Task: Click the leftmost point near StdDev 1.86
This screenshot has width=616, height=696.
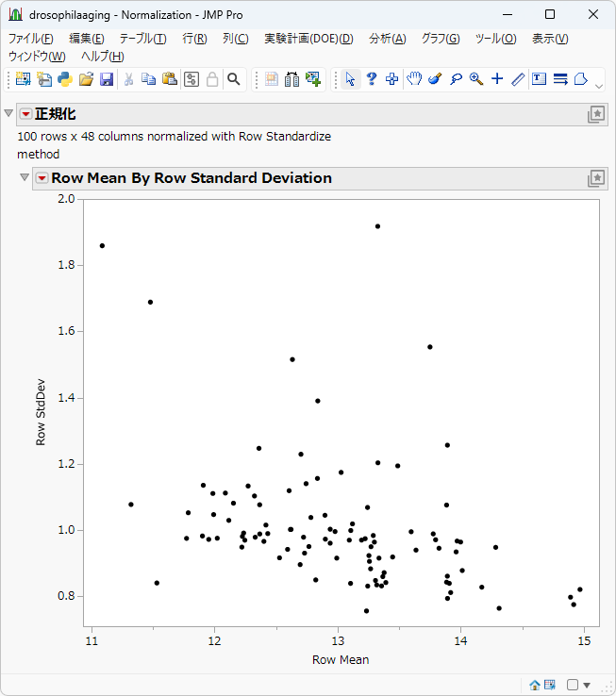Action: pos(102,246)
